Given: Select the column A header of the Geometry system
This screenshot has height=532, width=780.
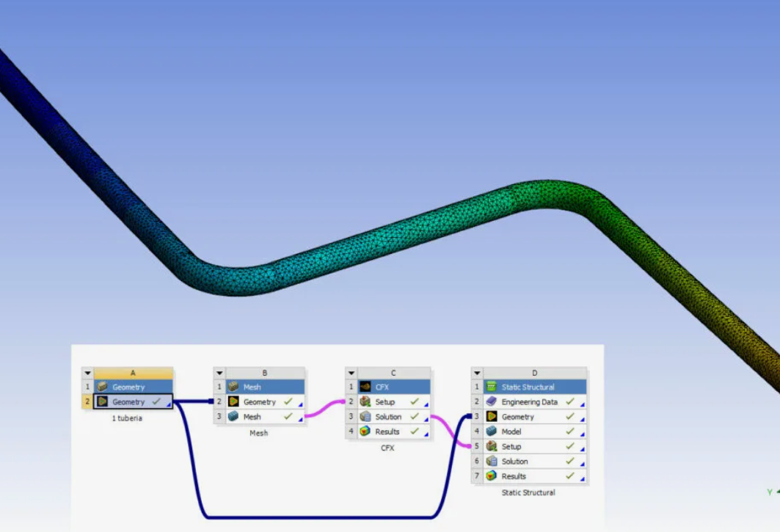Looking at the screenshot, I should [x=134, y=373].
